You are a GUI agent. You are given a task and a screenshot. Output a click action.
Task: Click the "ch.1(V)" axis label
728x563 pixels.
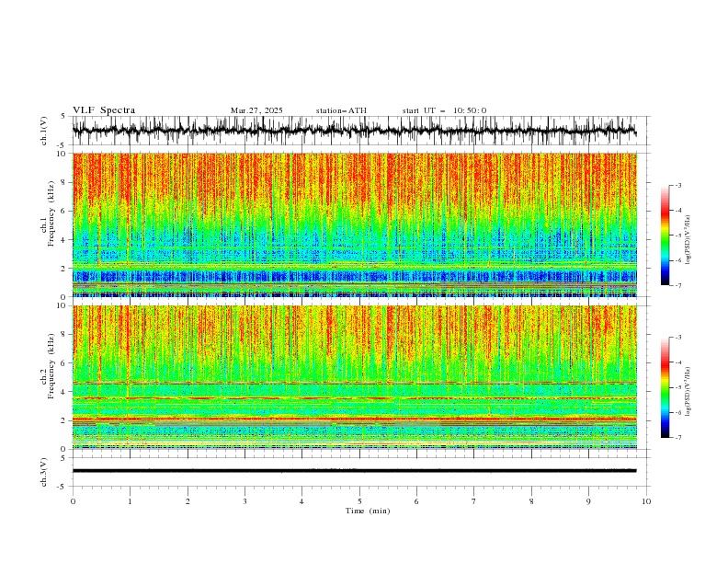44,131
